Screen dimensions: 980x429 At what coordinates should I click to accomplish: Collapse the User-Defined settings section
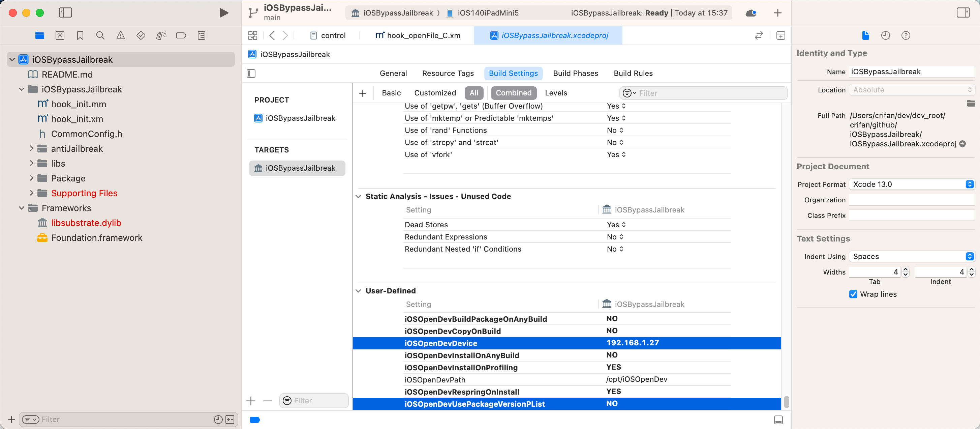[358, 291]
